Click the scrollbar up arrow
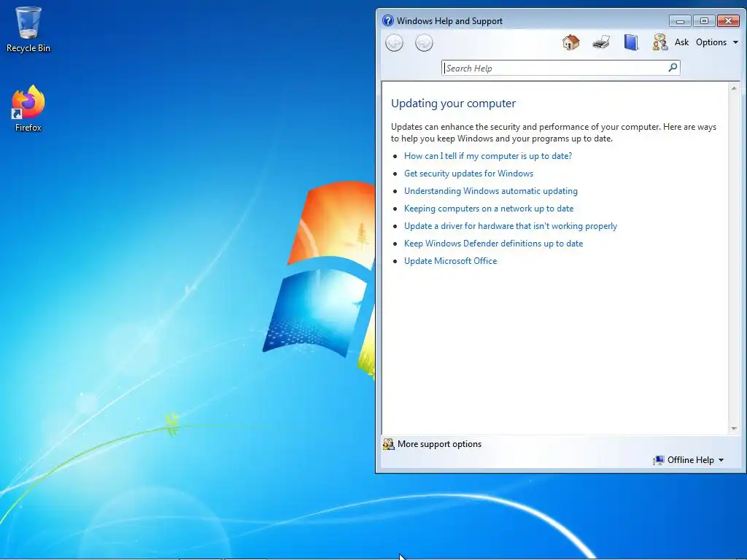 tap(734, 88)
